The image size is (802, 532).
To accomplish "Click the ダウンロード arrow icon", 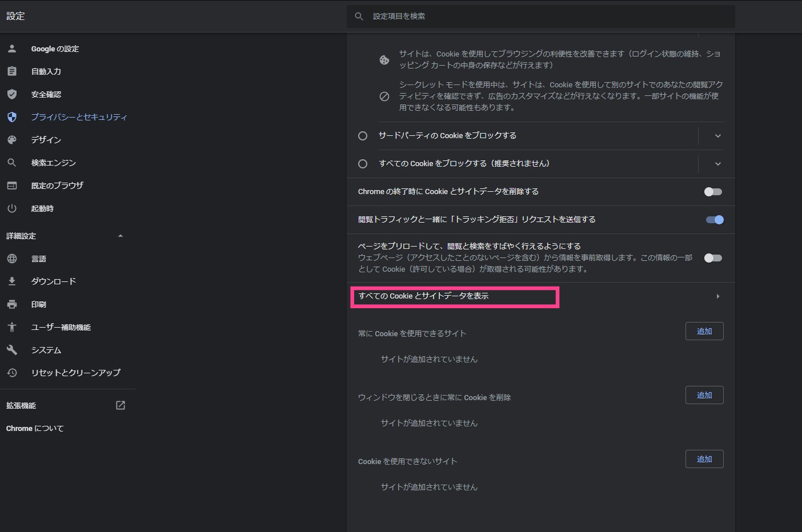I will coord(12,281).
